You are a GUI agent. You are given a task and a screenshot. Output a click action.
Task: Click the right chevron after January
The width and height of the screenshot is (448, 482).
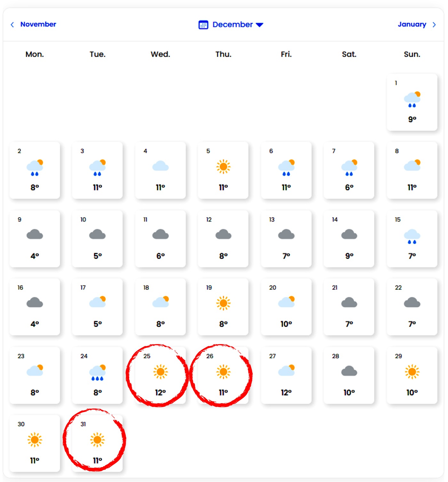(x=434, y=25)
